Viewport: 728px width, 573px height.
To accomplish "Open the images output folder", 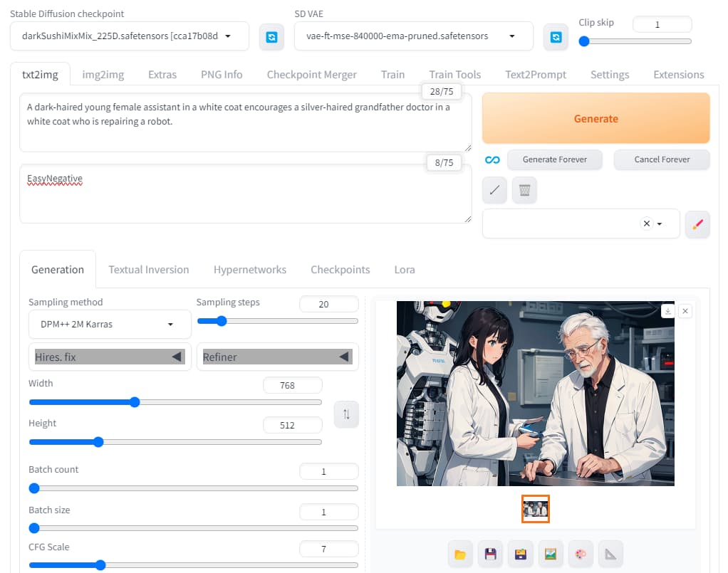I will (460, 554).
